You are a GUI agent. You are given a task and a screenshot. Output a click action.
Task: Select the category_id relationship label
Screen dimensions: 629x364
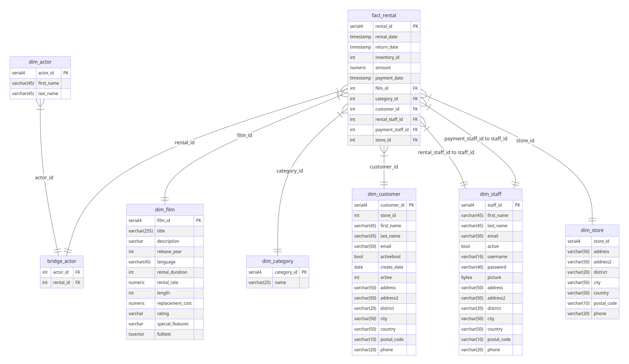click(x=290, y=171)
